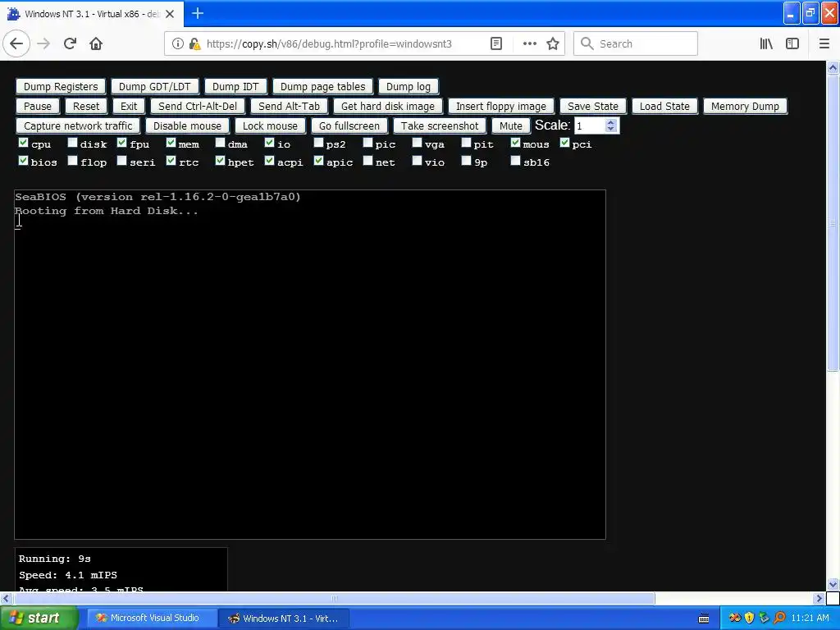Enable the vga log checkbox
Viewport: 840px width, 630px height.
click(x=418, y=143)
